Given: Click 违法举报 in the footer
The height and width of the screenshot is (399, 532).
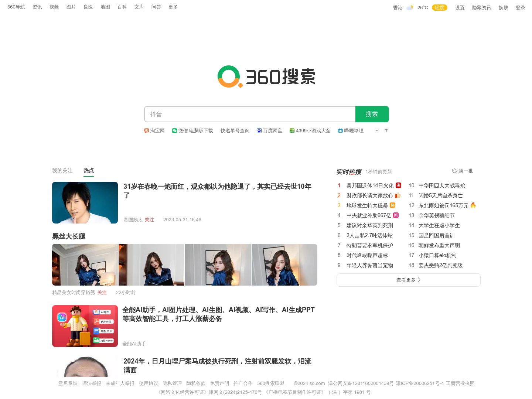Looking at the screenshot, I should (92, 383).
